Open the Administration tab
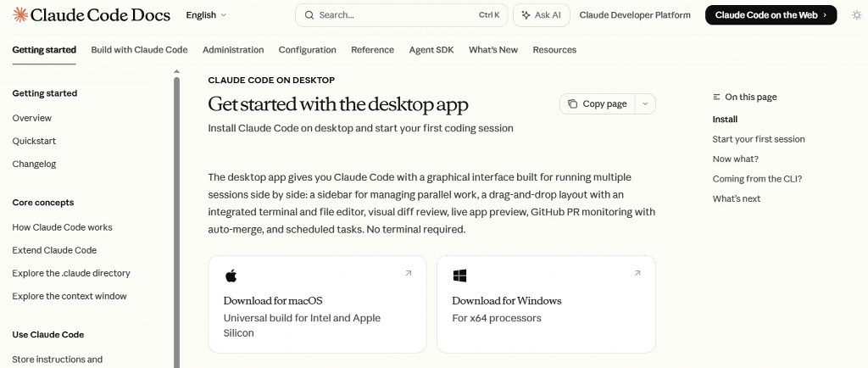 click(233, 50)
